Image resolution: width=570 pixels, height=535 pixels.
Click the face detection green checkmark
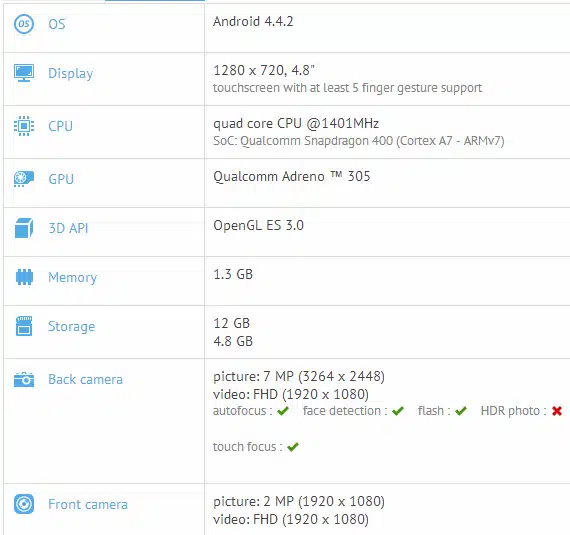click(398, 411)
